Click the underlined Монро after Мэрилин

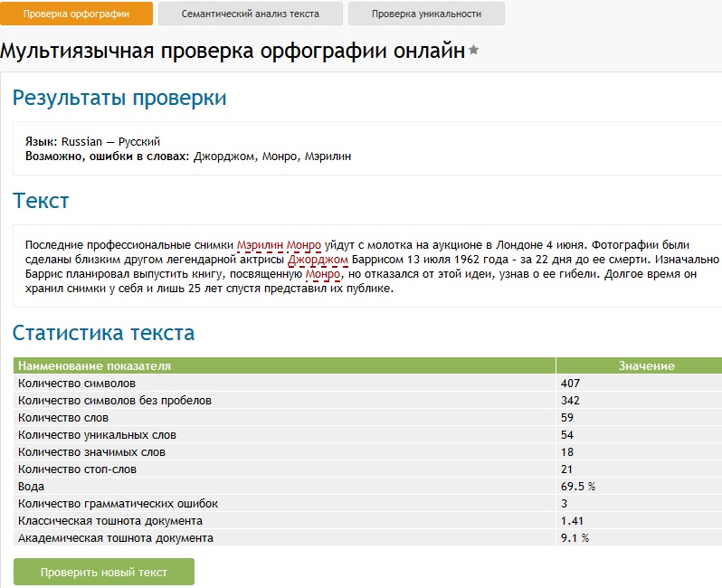tap(304, 245)
